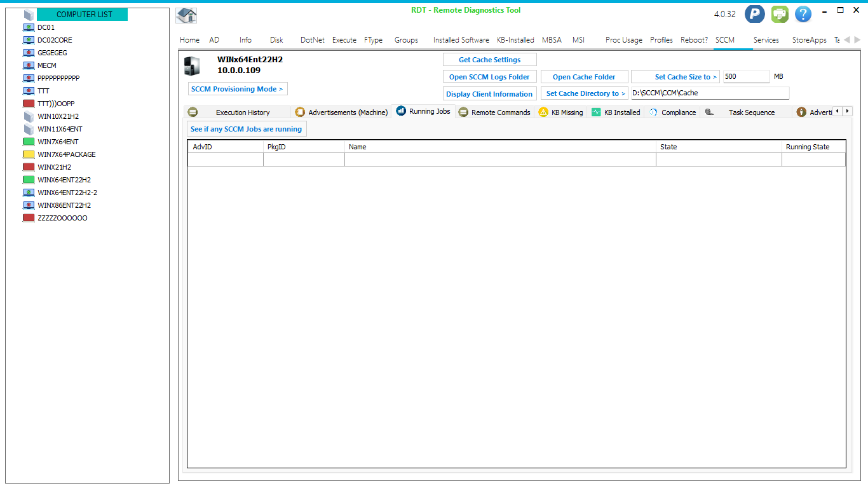Select the Proc Usage tab
This screenshot has width=868, height=488.
[623, 39]
